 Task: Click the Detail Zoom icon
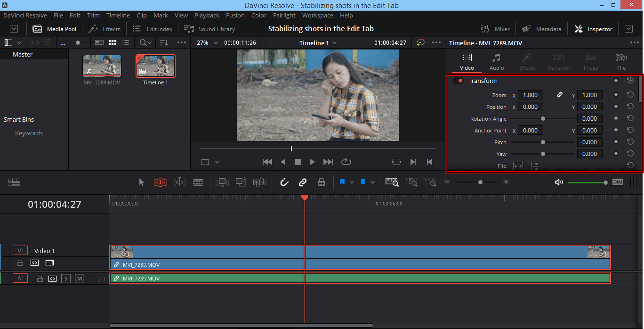(x=411, y=182)
